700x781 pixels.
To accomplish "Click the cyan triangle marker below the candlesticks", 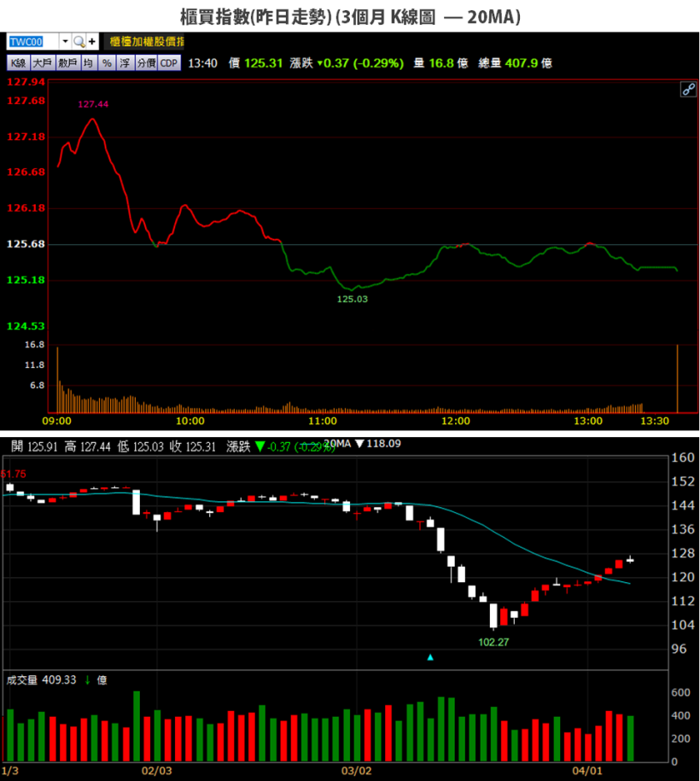I will pyautogui.click(x=430, y=657).
